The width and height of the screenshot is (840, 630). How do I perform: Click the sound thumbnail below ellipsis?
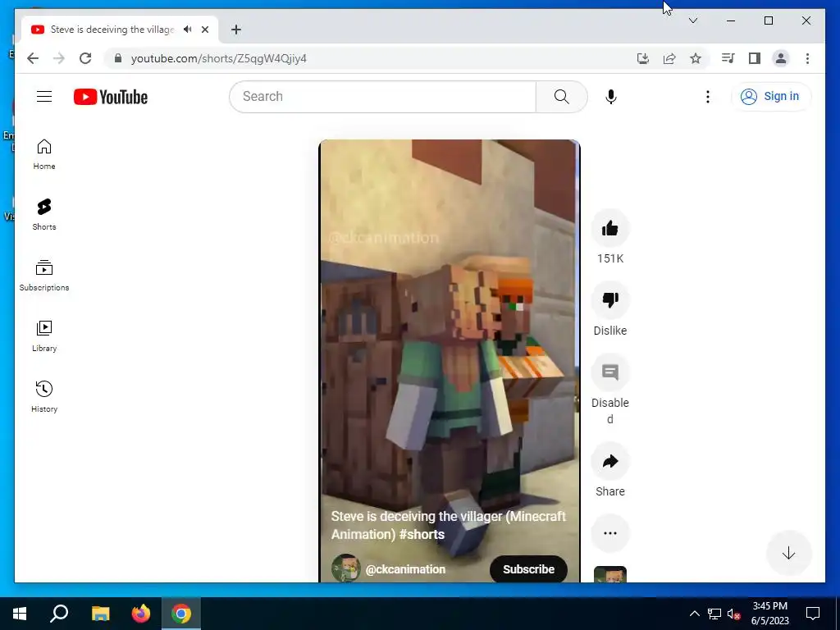tap(610, 574)
